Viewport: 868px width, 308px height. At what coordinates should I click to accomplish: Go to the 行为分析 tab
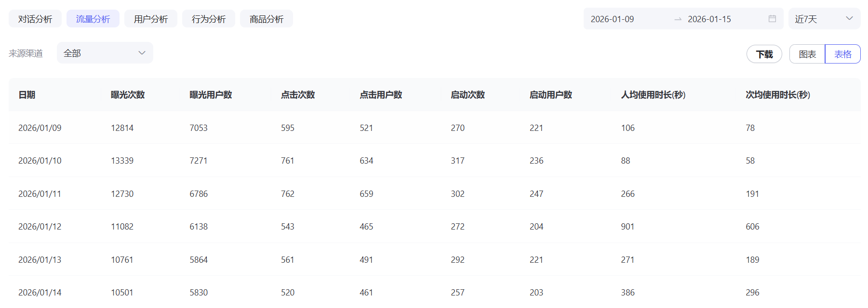(209, 19)
